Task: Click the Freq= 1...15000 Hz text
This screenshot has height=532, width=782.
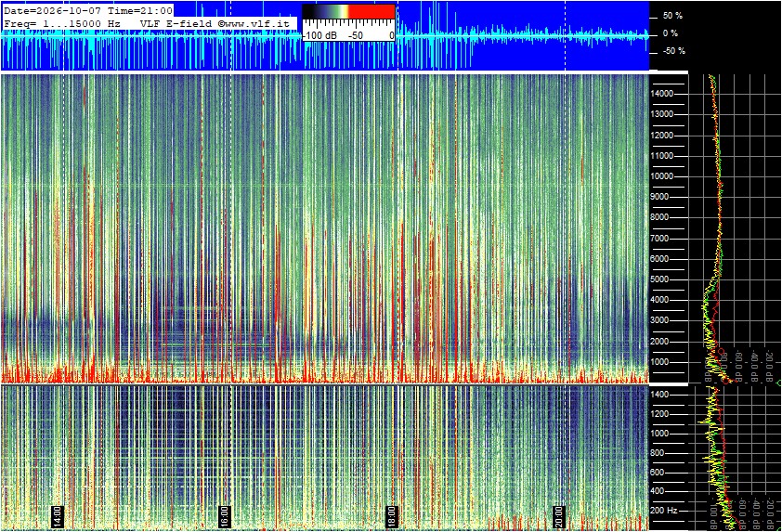Action: [x=62, y=23]
